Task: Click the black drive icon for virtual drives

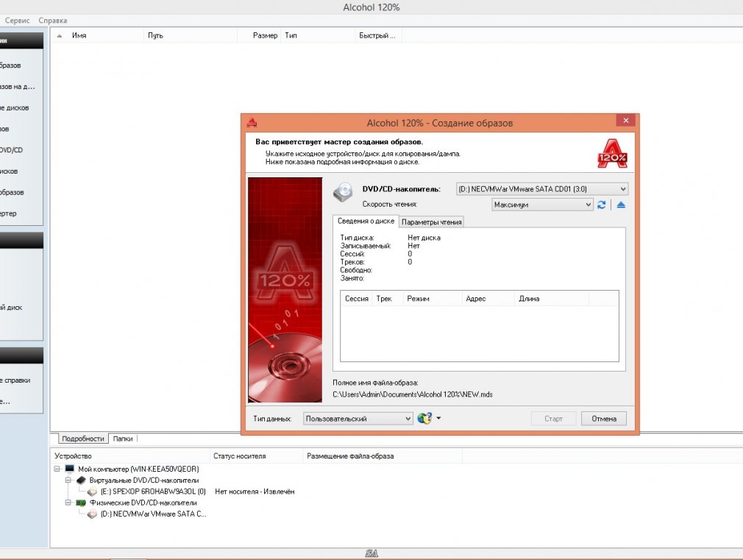Action: click(81, 480)
